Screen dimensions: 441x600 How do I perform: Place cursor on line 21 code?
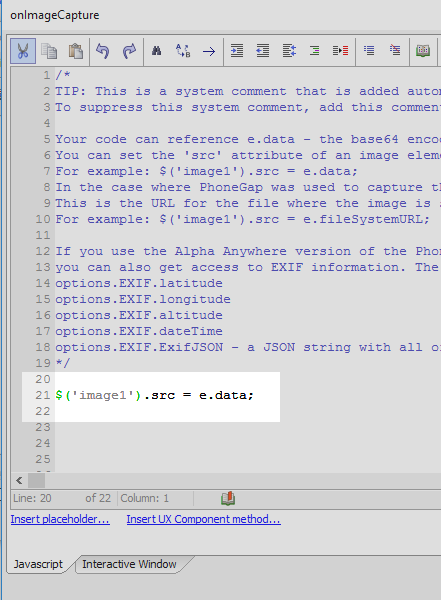point(154,395)
